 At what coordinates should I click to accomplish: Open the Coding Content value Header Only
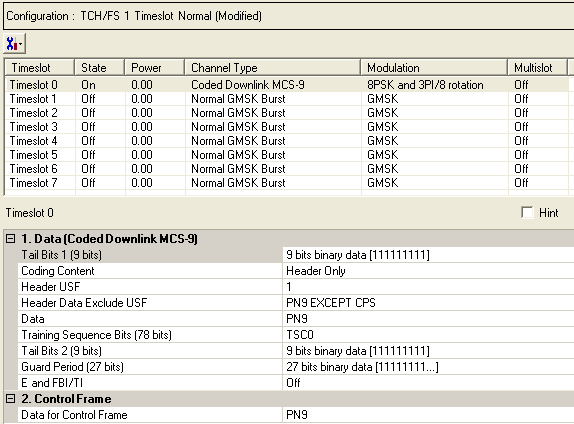tap(428, 271)
